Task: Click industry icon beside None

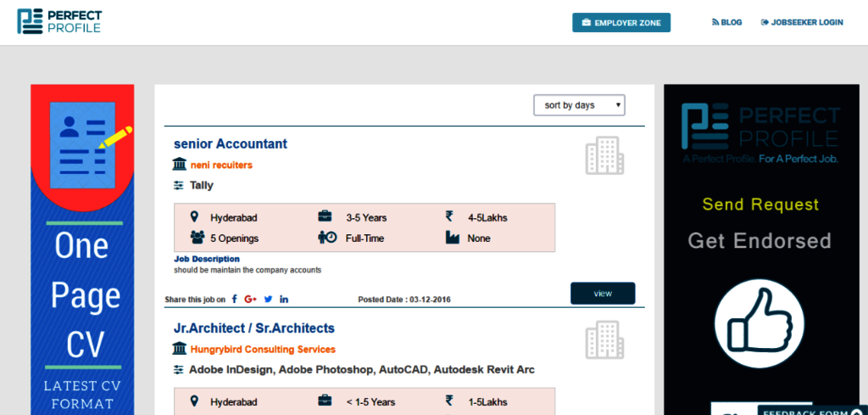Action: pos(453,238)
